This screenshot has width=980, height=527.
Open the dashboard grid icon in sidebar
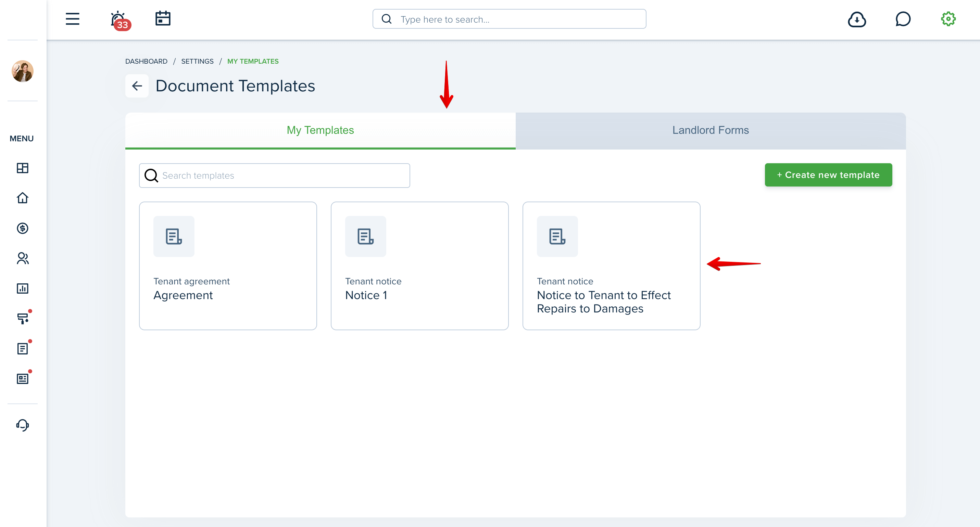23,168
